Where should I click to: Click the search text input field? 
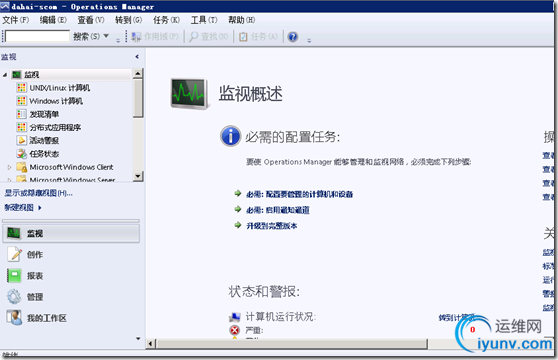(37, 36)
